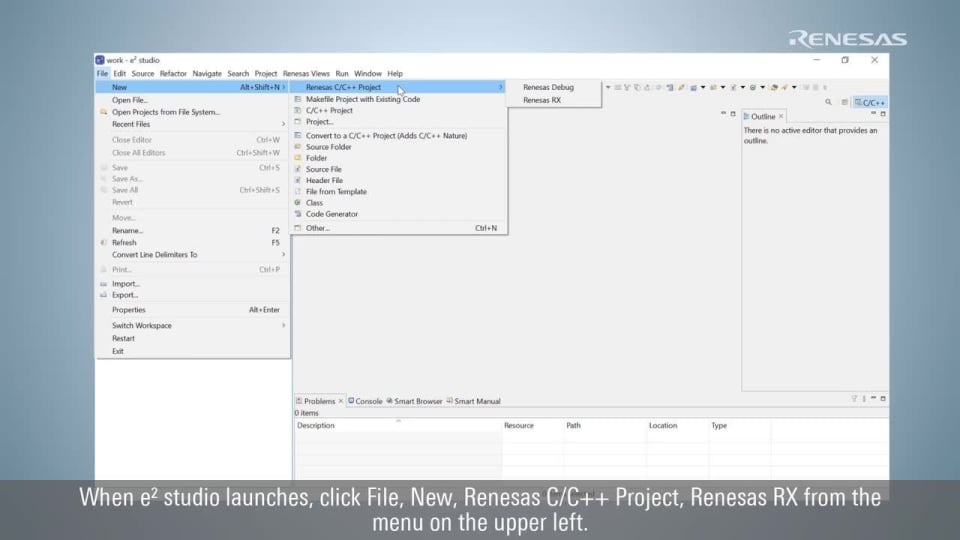The height and width of the screenshot is (540, 960).
Task: Open the Window menu
Action: point(367,73)
